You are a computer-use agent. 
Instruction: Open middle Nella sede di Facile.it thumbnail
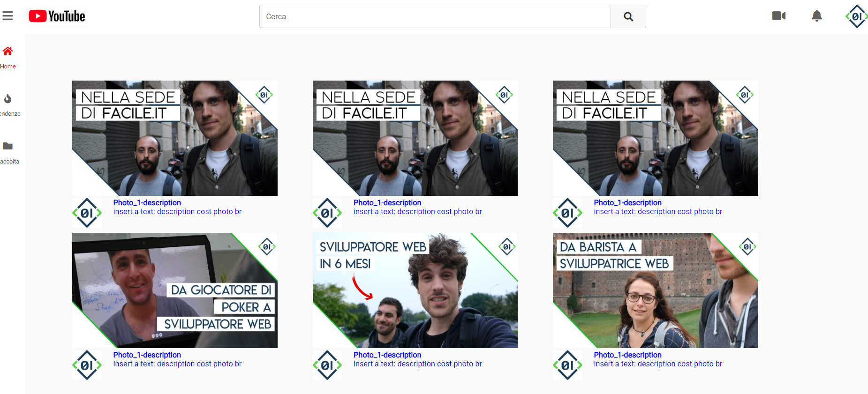(x=415, y=138)
